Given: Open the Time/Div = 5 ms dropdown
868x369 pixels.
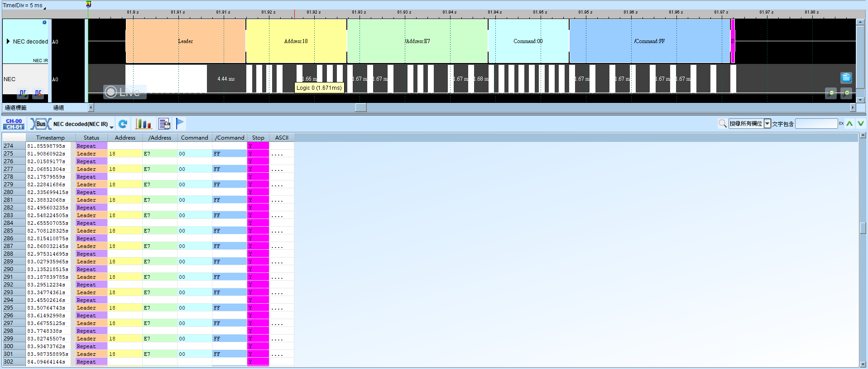Looking at the screenshot, I should pyautogui.click(x=24, y=5).
